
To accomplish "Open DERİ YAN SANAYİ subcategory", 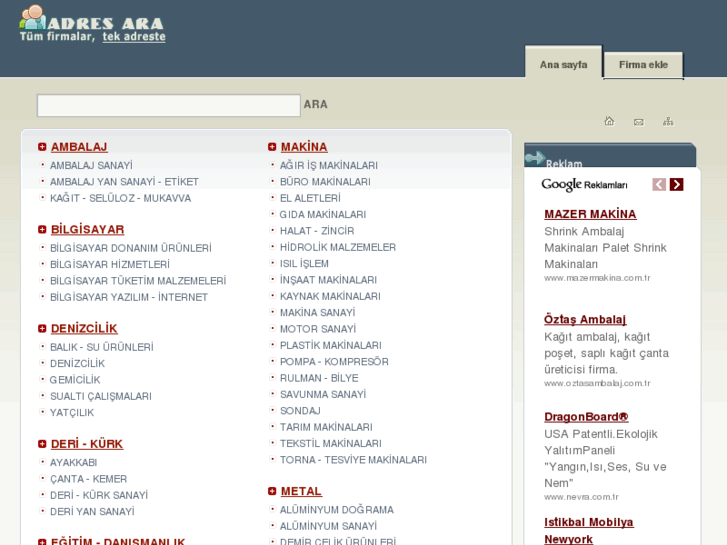I will pos(92,512).
